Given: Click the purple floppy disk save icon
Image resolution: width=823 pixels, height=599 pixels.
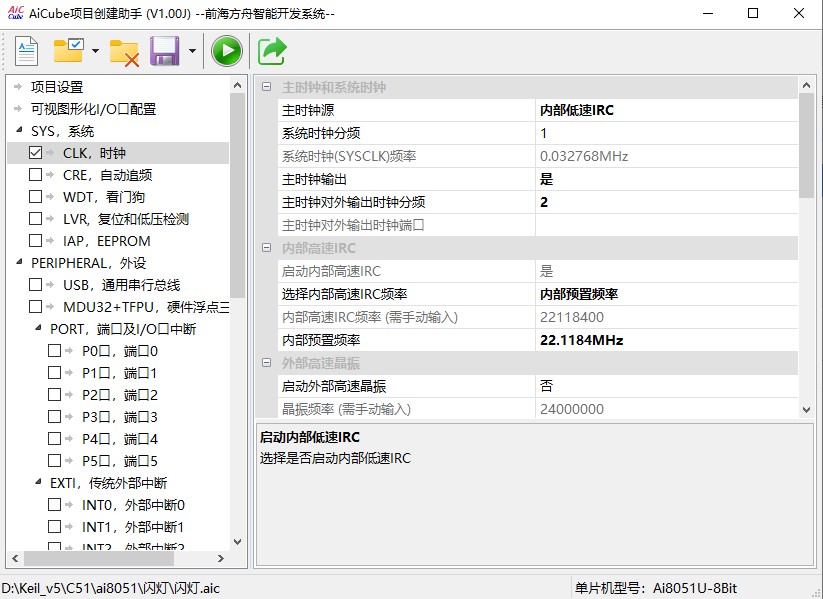Looking at the screenshot, I should pyautogui.click(x=164, y=51).
